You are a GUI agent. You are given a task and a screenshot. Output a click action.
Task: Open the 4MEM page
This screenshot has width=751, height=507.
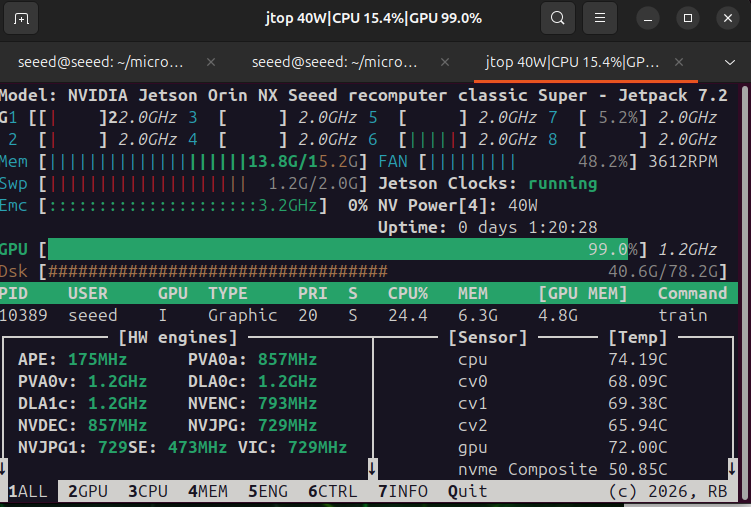point(208,492)
